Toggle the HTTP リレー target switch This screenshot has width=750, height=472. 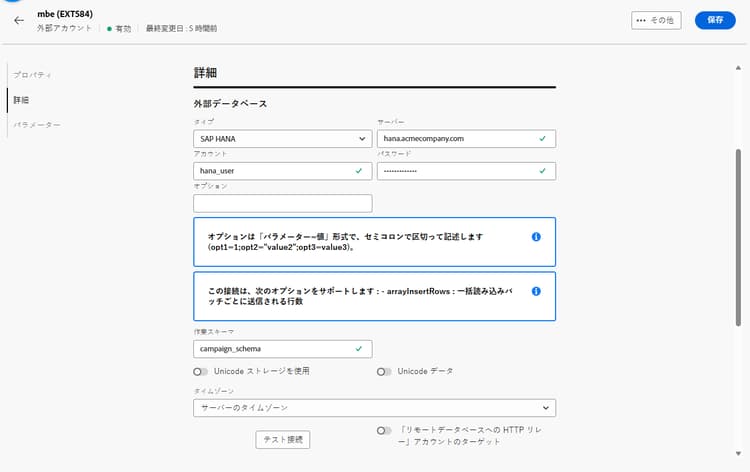tap(384, 430)
